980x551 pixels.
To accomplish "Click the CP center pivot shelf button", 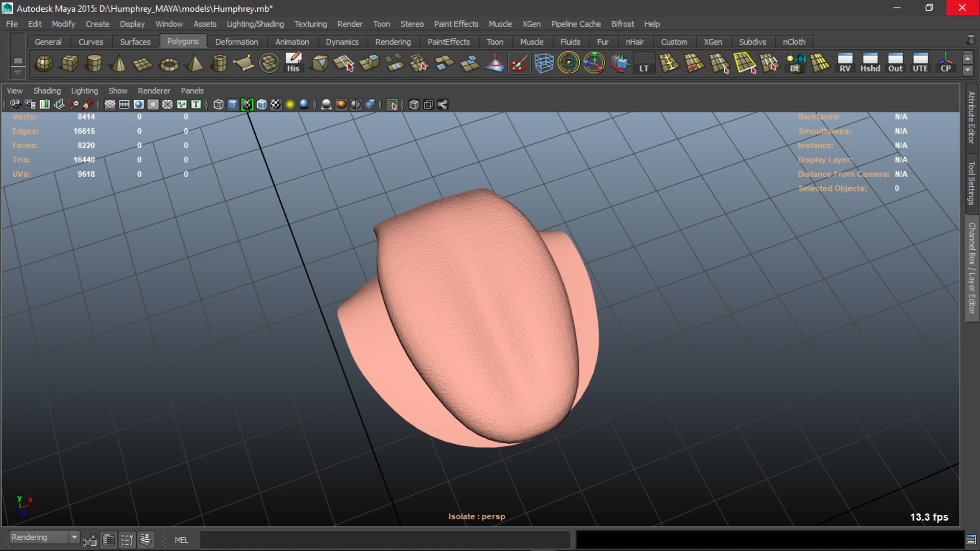I will pos(946,63).
